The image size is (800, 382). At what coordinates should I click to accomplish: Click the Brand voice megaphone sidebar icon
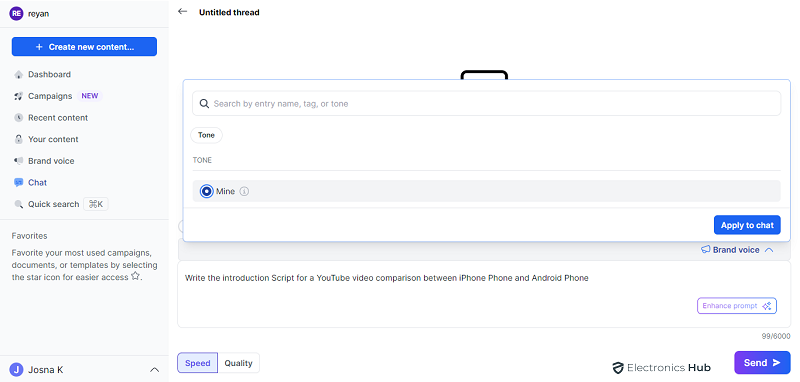tap(19, 161)
